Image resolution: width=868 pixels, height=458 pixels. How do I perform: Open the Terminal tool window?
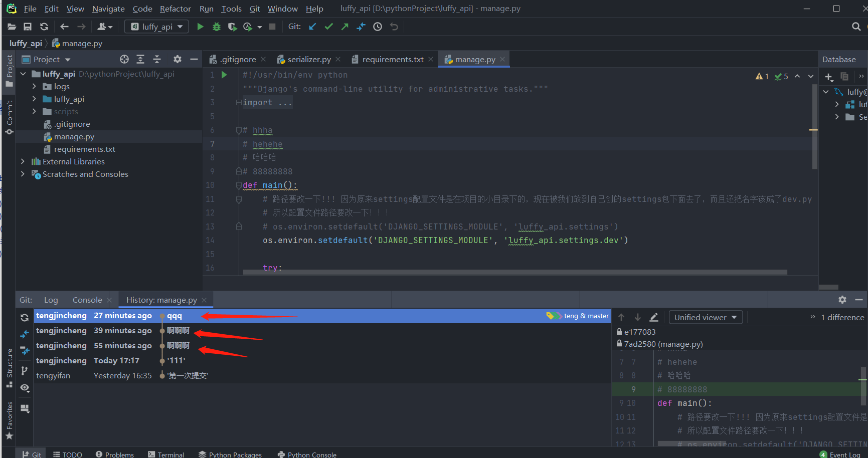(166, 454)
